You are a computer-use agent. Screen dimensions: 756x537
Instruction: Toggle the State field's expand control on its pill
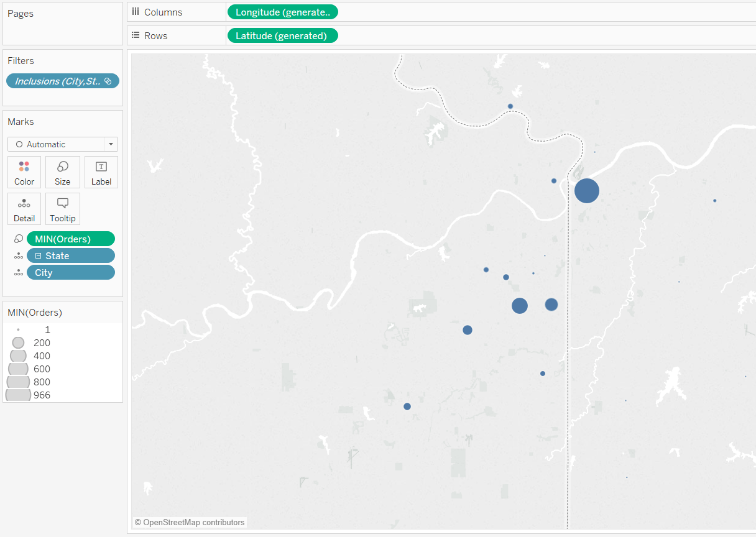click(39, 255)
